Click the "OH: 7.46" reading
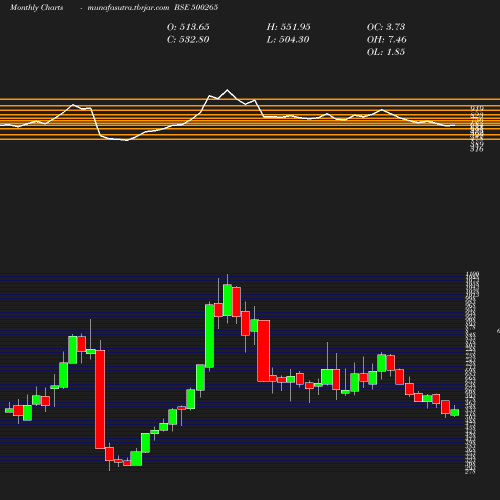The height and width of the screenshot is (500, 500). 387,39
